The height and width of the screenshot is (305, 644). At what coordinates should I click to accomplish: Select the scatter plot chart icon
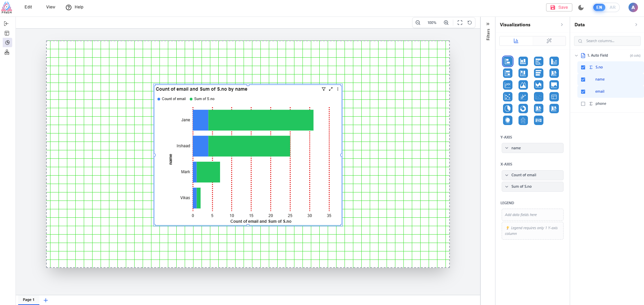pos(507,97)
